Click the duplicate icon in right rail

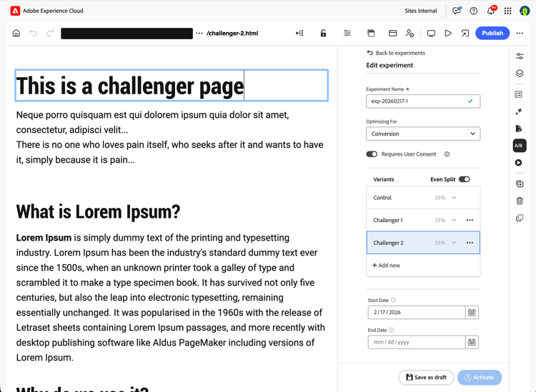coord(520,184)
